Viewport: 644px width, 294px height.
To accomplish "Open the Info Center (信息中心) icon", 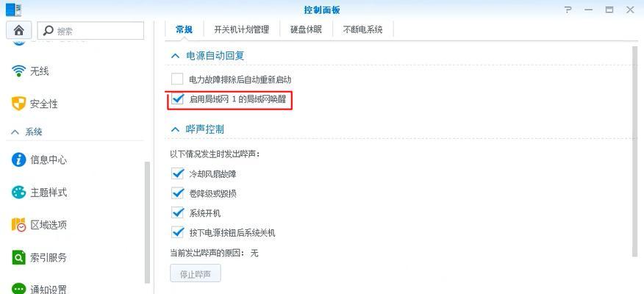I will click(18, 159).
